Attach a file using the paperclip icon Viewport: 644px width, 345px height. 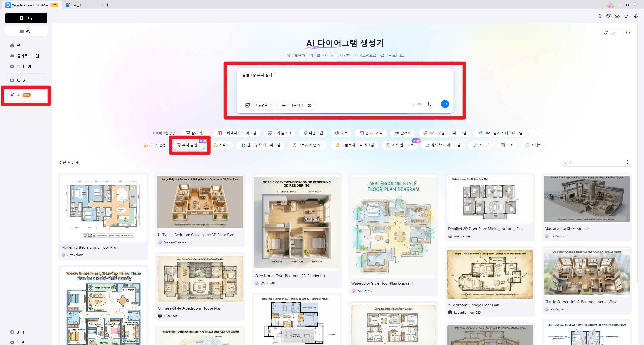click(429, 104)
